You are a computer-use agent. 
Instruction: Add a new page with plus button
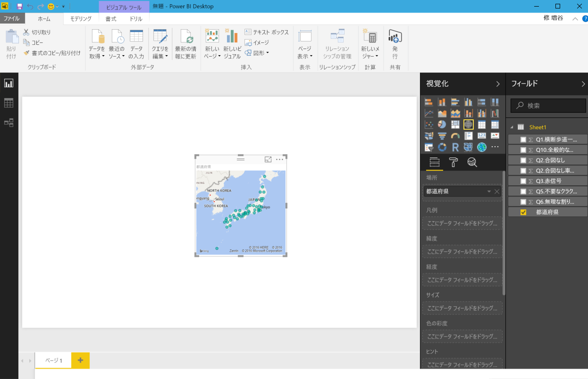80,361
